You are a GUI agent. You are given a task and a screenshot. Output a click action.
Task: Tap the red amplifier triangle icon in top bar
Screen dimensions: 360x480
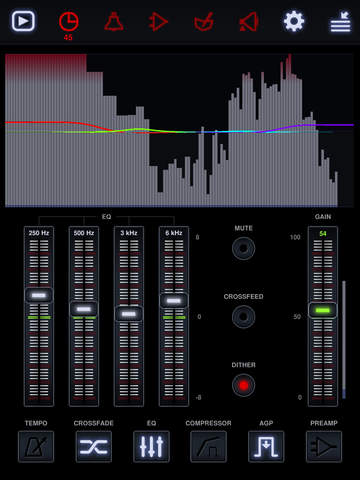point(158,22)
